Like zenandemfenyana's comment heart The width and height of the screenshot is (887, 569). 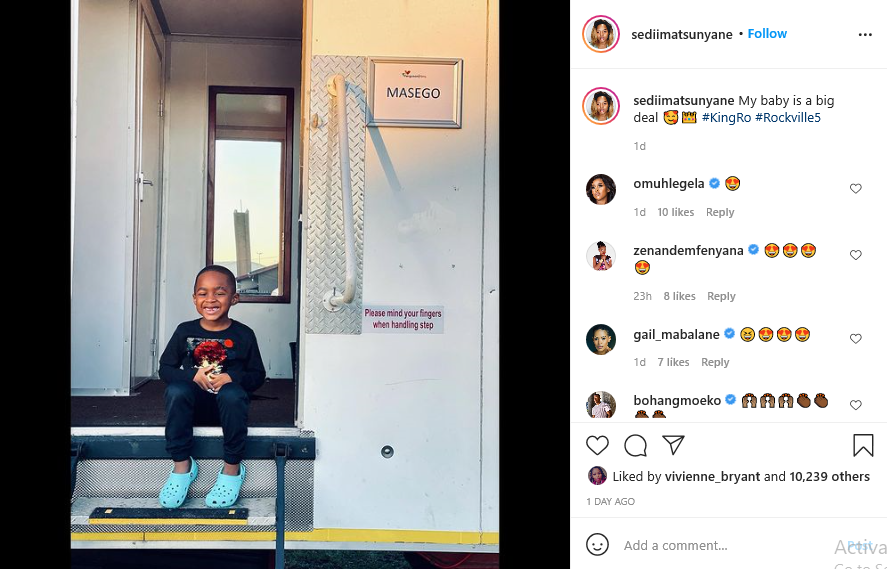click(x=855, y=255)
